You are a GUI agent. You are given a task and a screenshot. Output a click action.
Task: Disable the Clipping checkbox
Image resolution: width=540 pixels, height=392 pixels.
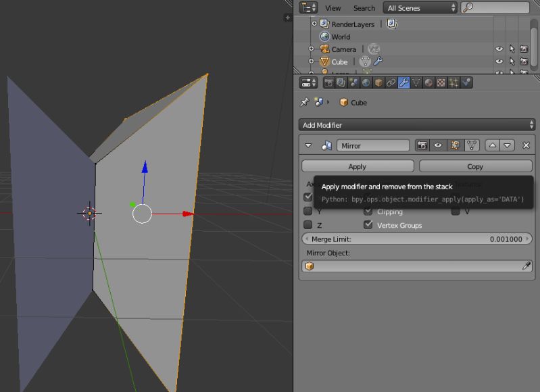click(368, 211)
